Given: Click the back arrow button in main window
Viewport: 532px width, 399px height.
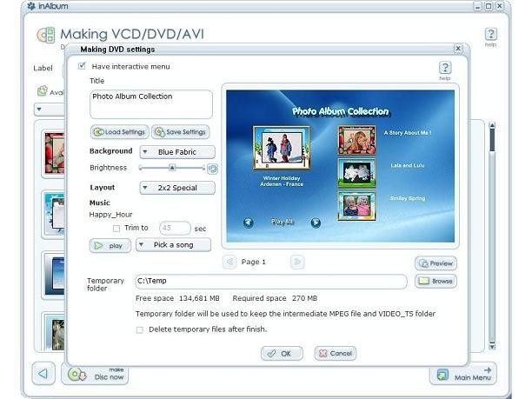Looking at the screenshot, I should [43, 374].
